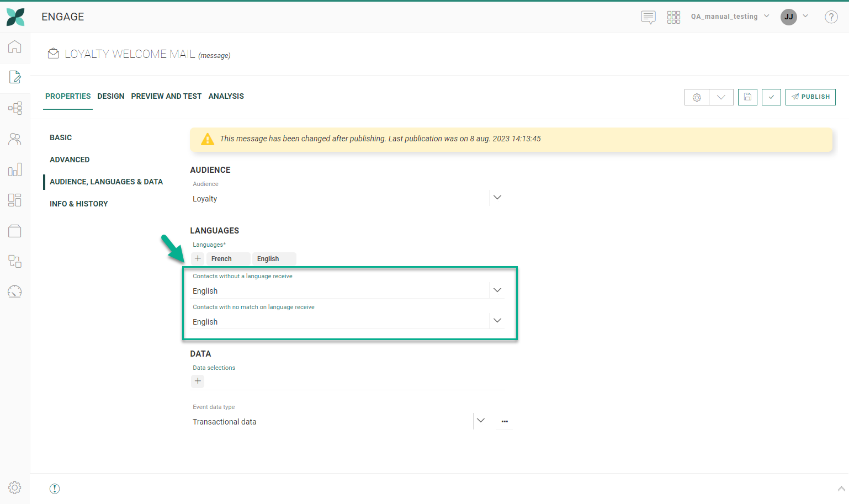
Task: Open the Preview and Test tab
Action: point(166,96)
